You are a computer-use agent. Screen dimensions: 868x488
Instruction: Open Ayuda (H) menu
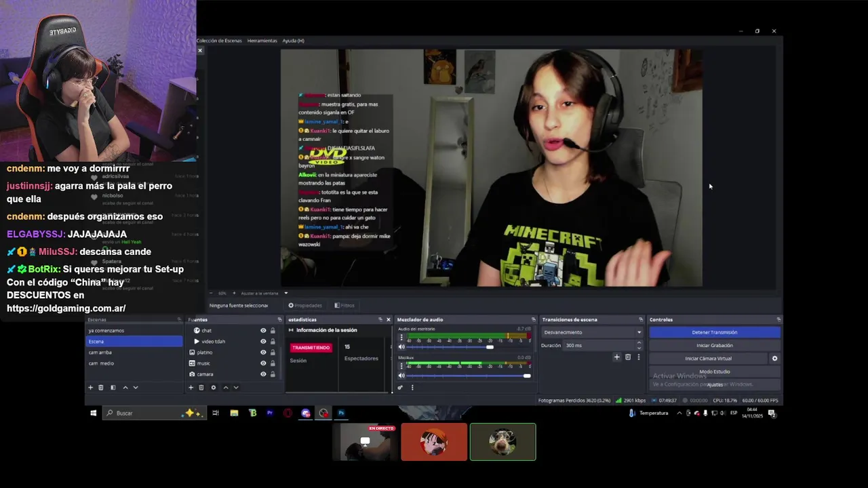tap(294, 41)
